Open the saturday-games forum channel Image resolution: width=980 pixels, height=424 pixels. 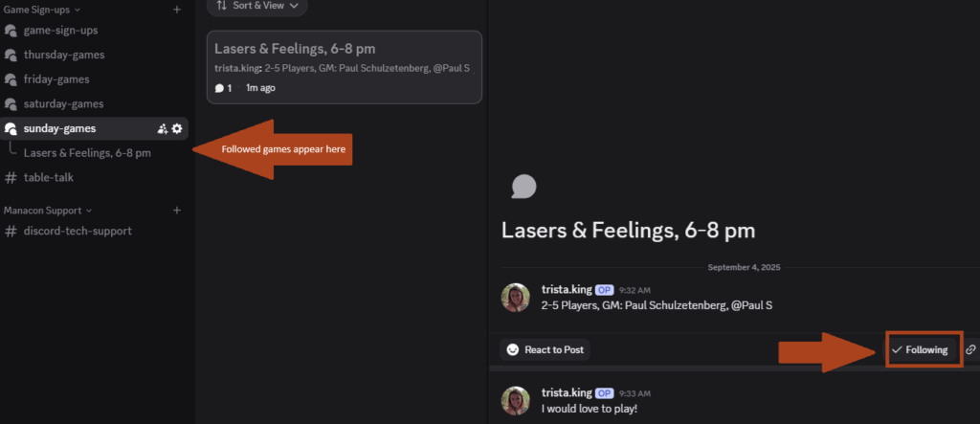coord(63,103)
